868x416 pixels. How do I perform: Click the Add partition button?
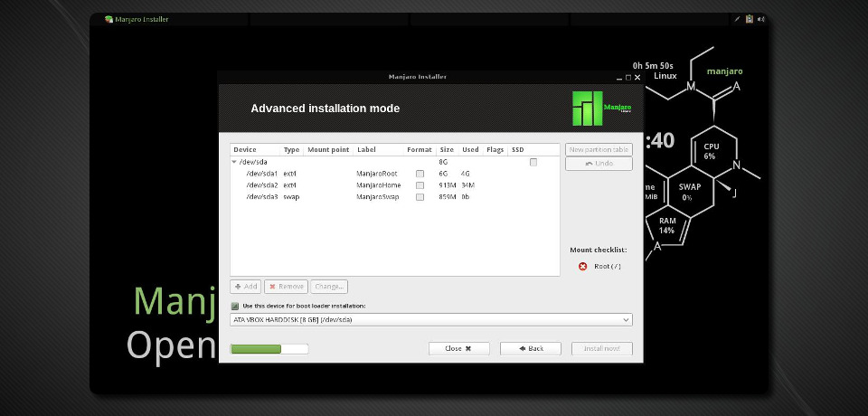point(245,287)
